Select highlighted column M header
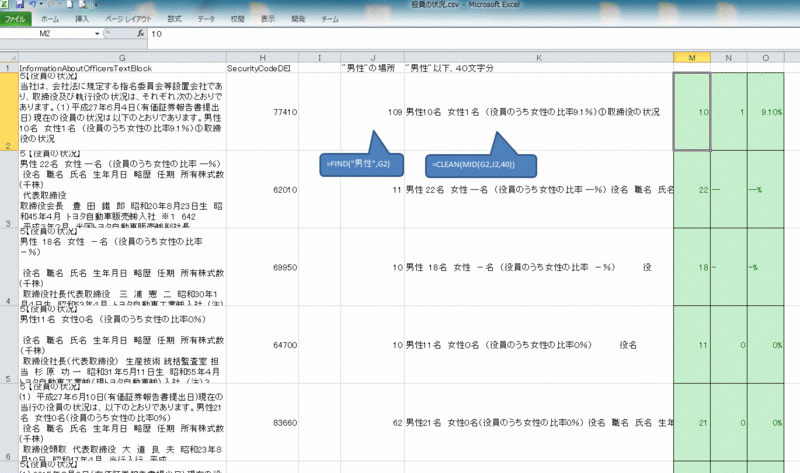The width and height of the screenshot is (800, 473). (x=692, y=58)
